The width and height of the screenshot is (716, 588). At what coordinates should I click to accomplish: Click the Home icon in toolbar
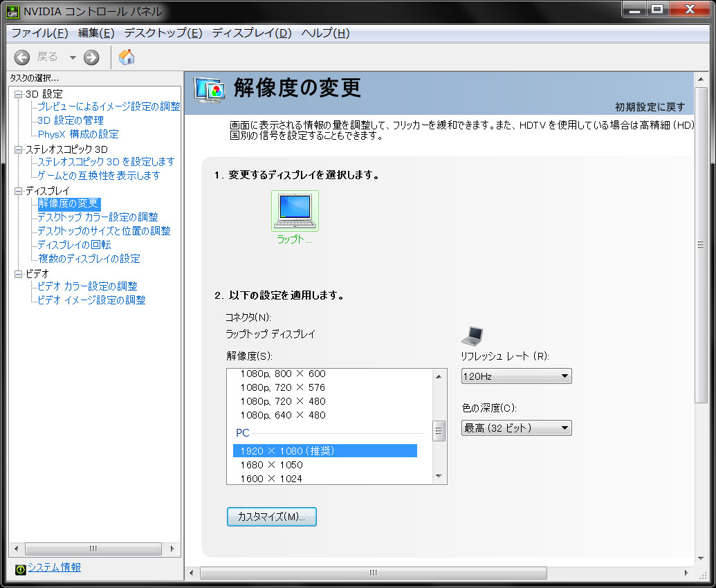[127, 57]
